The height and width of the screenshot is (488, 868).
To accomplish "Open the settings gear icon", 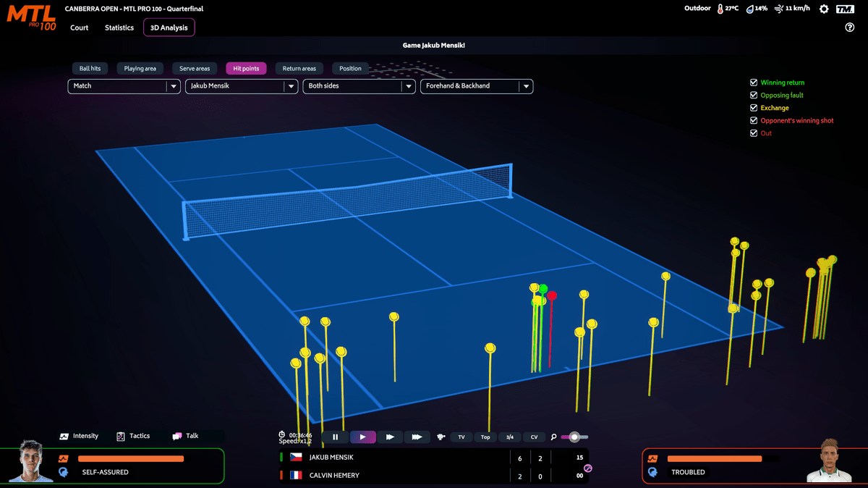I will [x=824, y=9].
